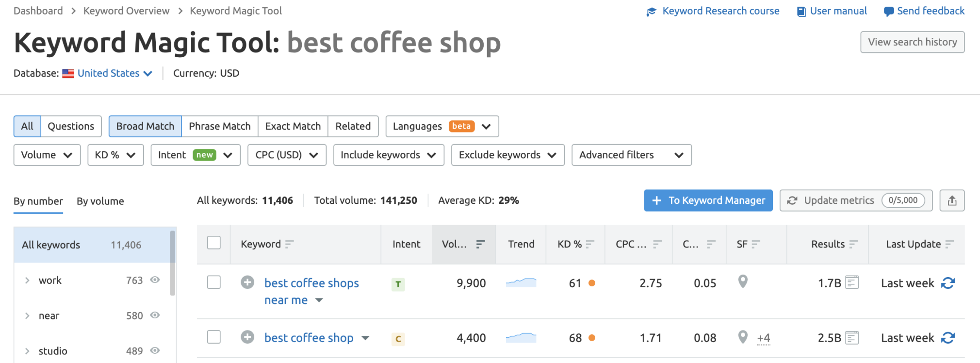Image resolution: width=980 pixels, height=363 pixels.
Task: Click the Transactional intent T badge
Action: [398, 284]
